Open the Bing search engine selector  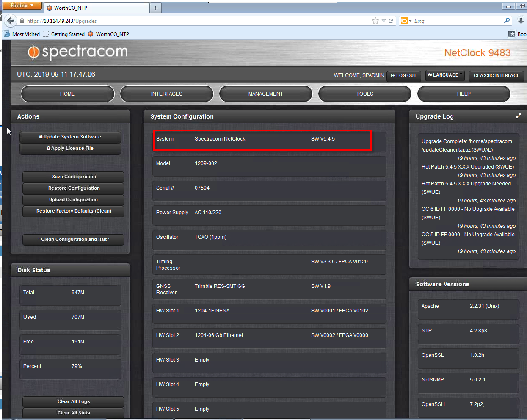406,21
